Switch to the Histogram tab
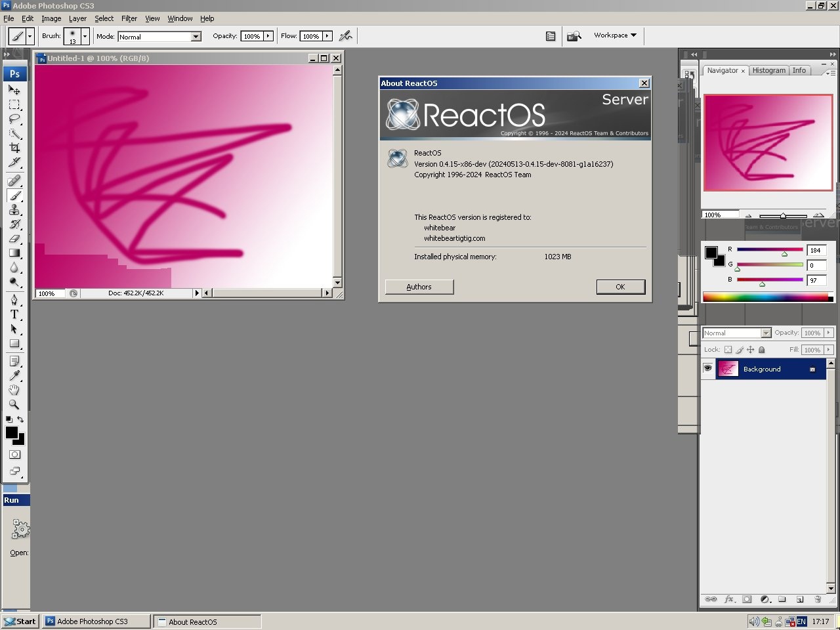840x630 pixels. pos(768,70)
